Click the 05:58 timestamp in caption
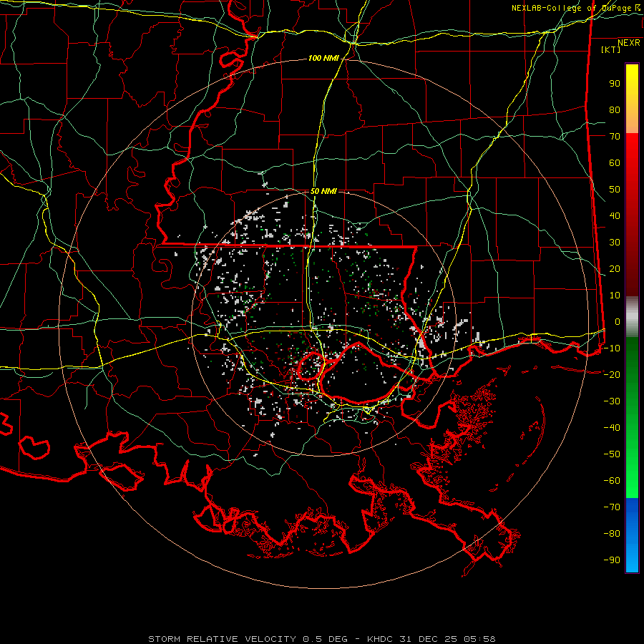The image size is (644, 644). (479, 639)
